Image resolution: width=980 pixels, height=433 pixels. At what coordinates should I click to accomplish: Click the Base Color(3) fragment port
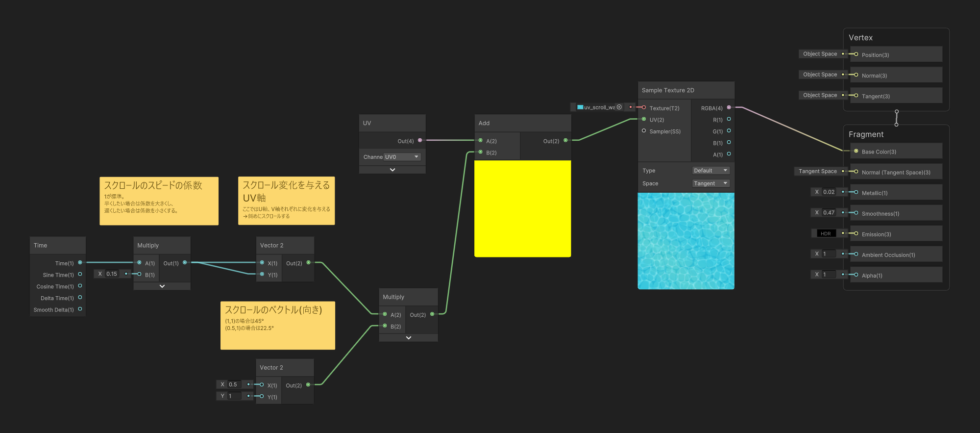pos(856,151)
